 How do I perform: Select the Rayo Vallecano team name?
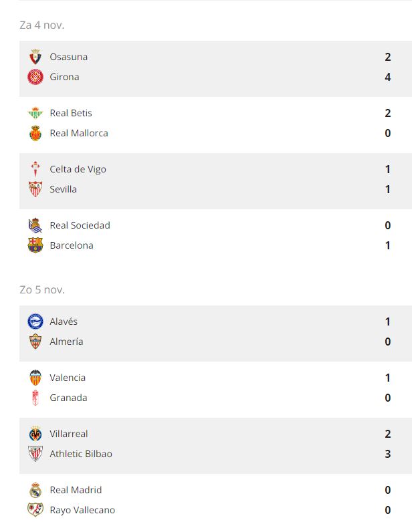[82, 510]
